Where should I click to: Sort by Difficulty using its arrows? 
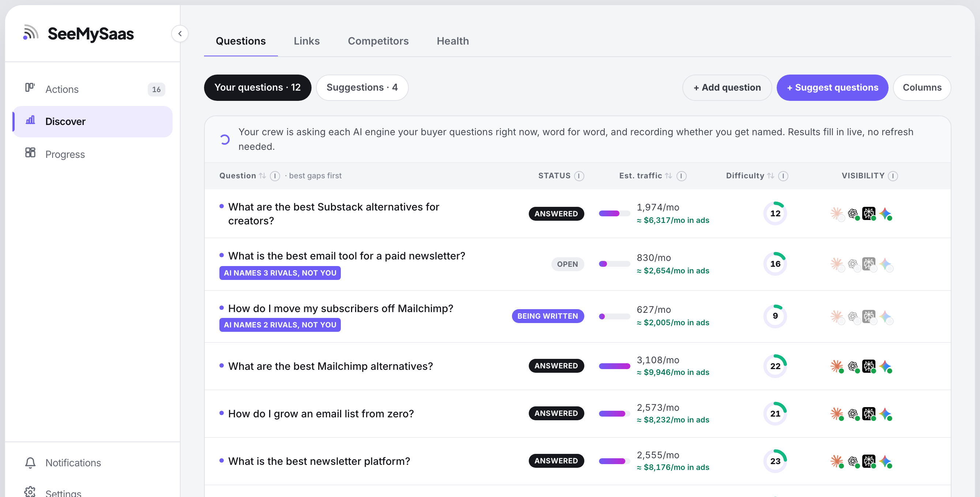point(770,176)
